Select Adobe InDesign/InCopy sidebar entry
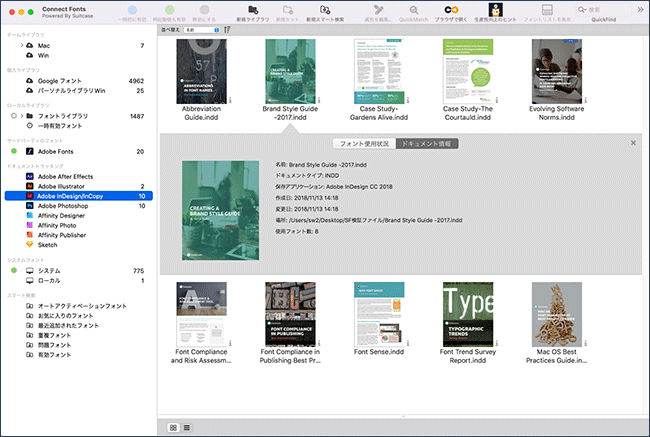Image resolution: width=650 pixels, height=437 pixels. pyautogui.click(x=79, y=196)
